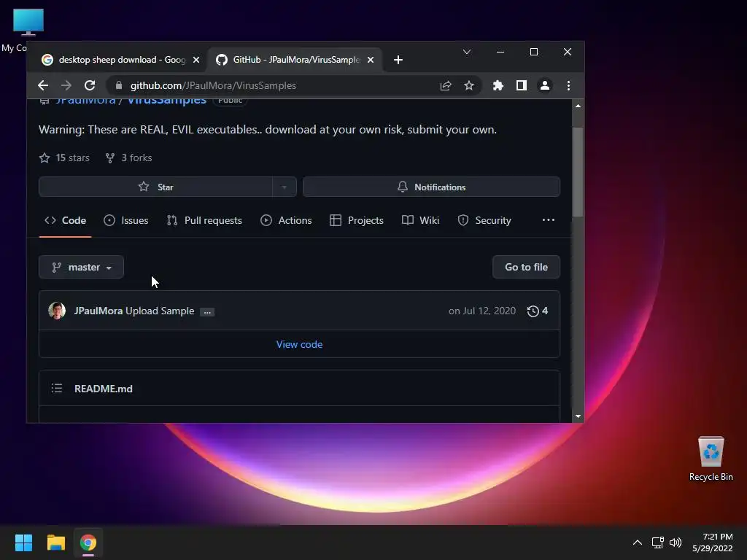Click the address bar URL
The width and height of the screenshot is (747, 560).
(213, 85)
